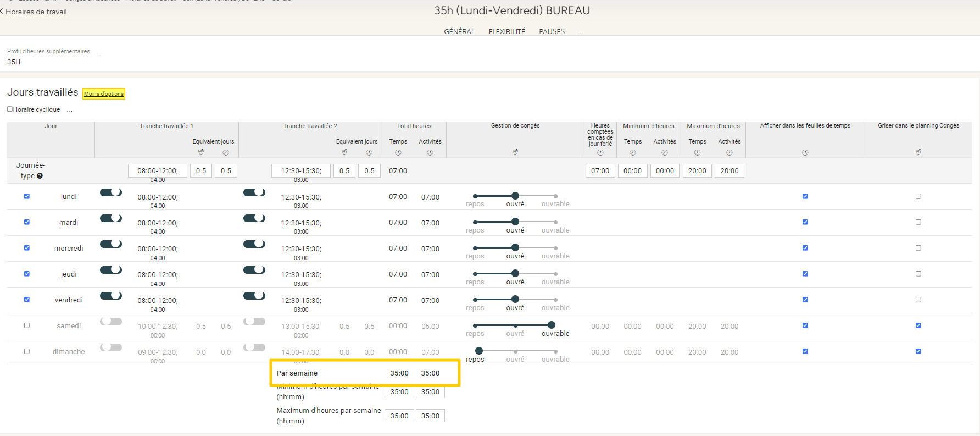Turn on dimanche Tranche travaillée 2 switch
The width and height of the screenshot is (980, 436).
[254, 347]
